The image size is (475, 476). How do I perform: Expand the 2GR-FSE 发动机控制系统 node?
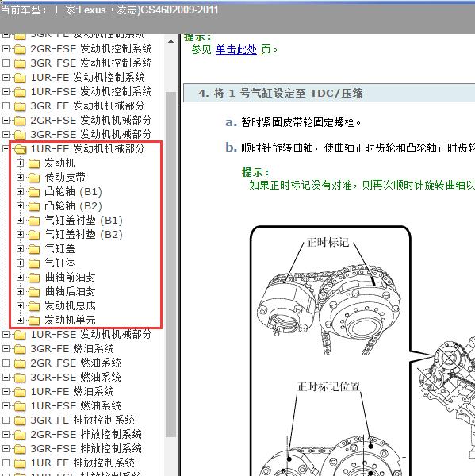click(x=6, y=48)
